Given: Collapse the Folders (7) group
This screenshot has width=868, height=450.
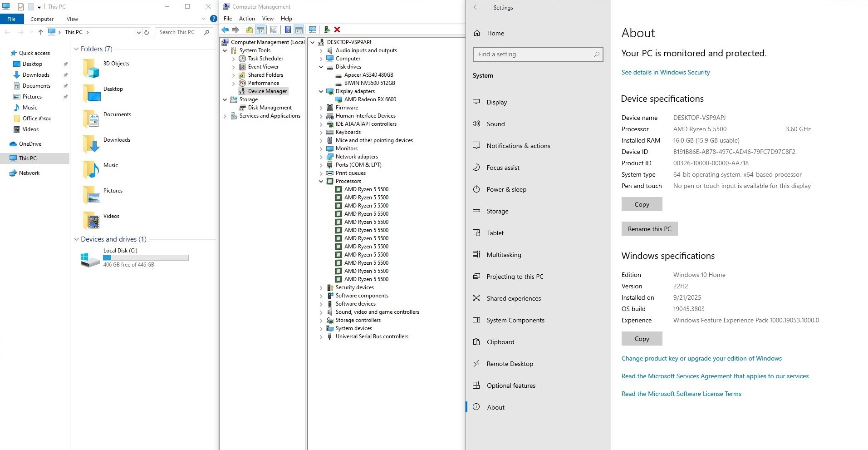Looking at the screenshot, I should point(76,49).
